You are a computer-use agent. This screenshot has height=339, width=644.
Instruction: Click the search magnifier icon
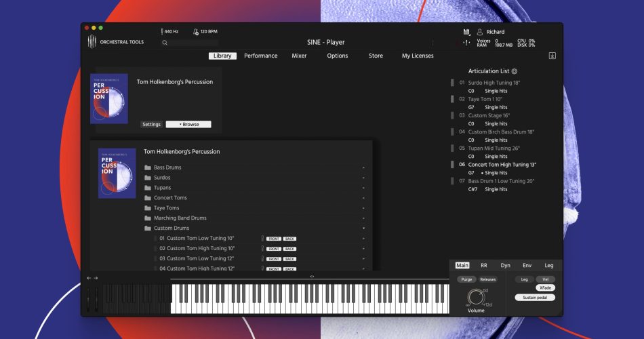click(165, 42)
